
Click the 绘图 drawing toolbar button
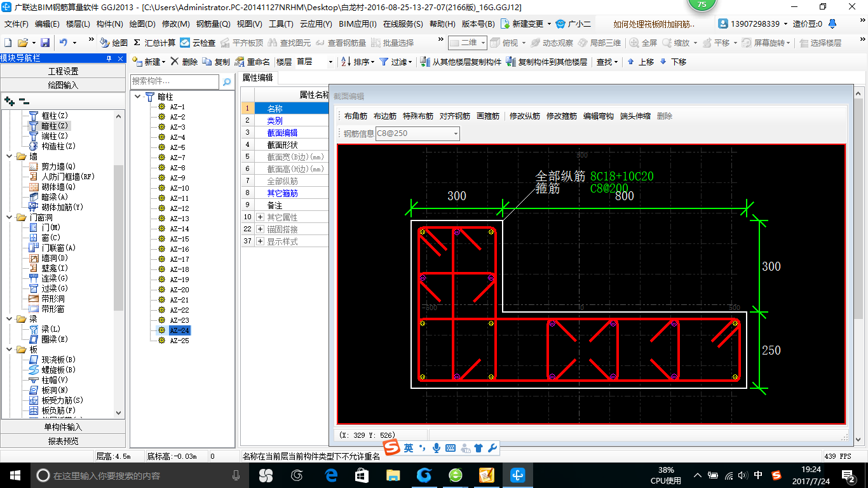114,43
